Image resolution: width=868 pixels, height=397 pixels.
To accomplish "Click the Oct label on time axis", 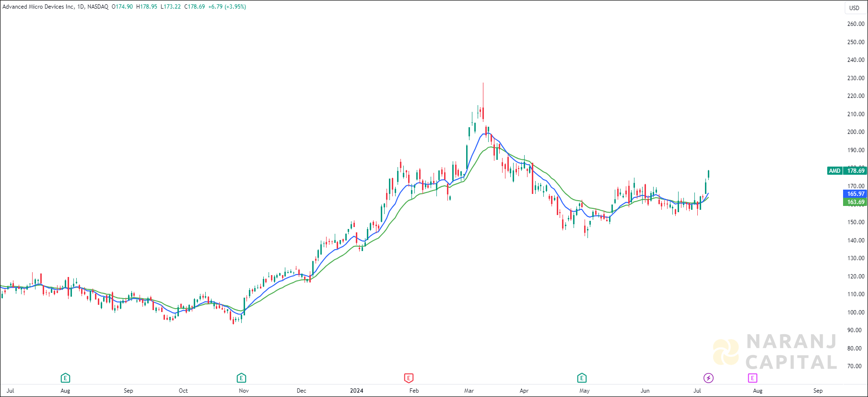I will [x=183, y=391].
